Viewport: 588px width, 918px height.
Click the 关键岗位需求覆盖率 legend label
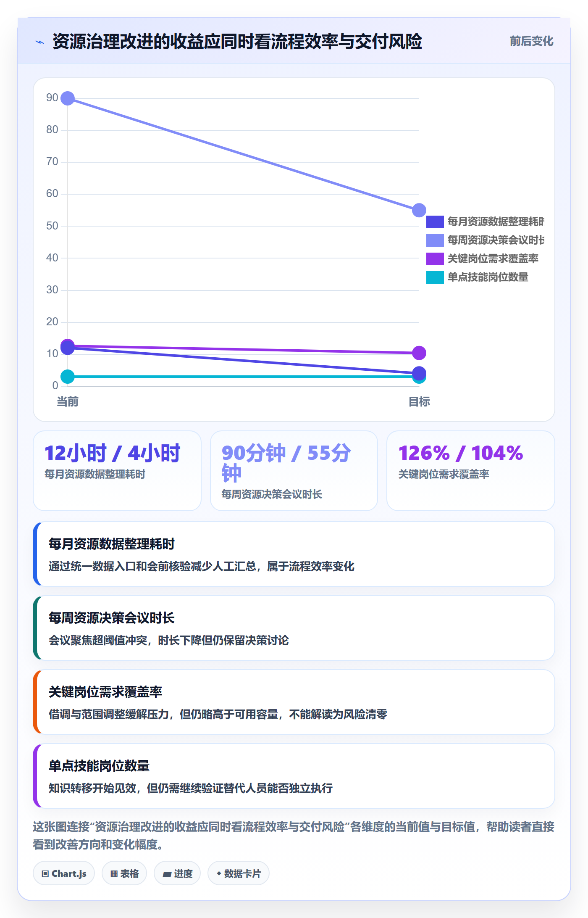pyautogui.click(x=493, y=259)
